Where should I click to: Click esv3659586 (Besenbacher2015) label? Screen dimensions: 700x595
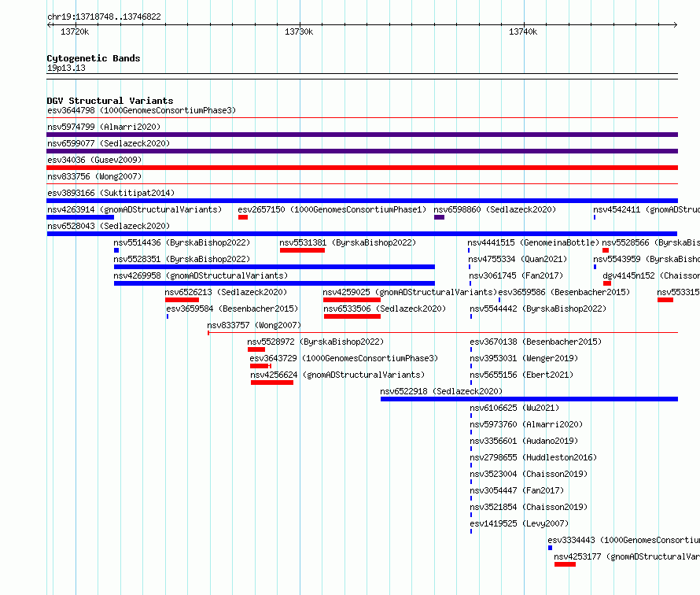[x=564, y=292]
